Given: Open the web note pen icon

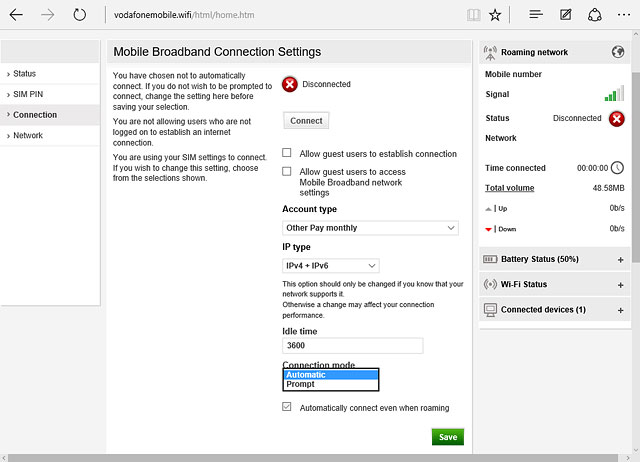Looking at the screenshot, I should point(565,15).
